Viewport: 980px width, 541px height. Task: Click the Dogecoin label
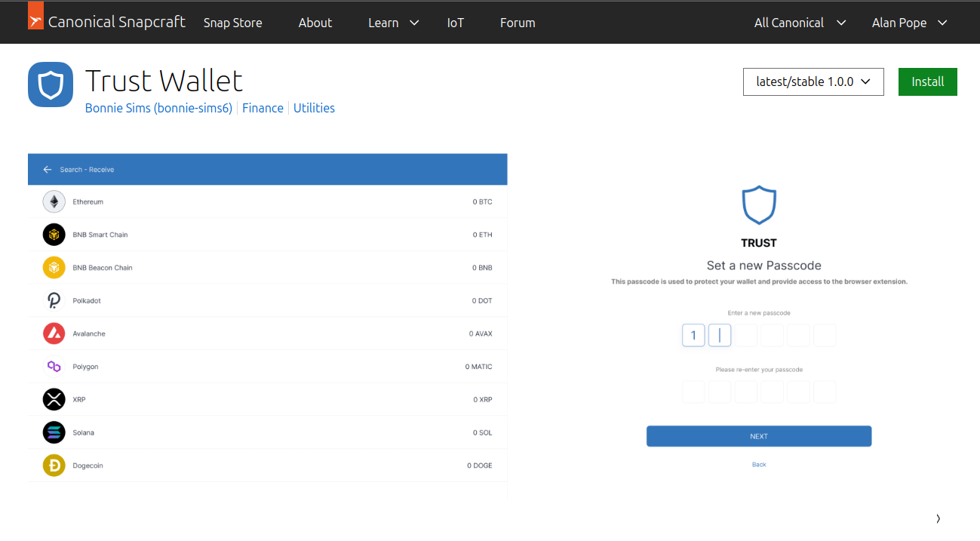(88, 466)
